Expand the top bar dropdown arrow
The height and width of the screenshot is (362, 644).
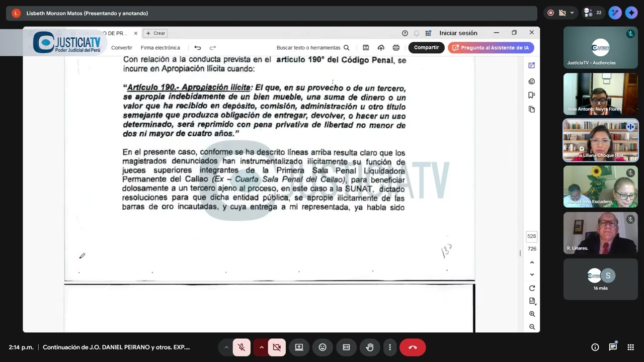coord(572,13)
